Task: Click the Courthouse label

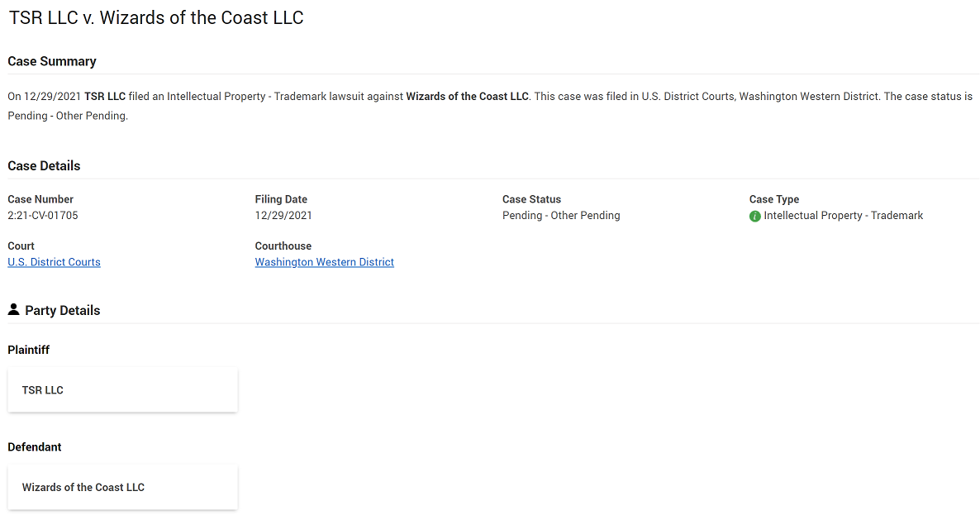Action: pos(283,246)
